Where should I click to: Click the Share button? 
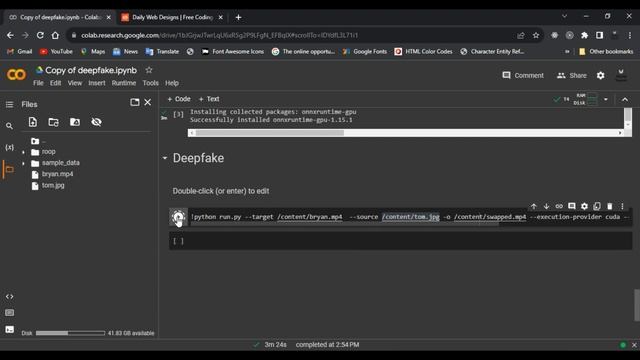571,76
